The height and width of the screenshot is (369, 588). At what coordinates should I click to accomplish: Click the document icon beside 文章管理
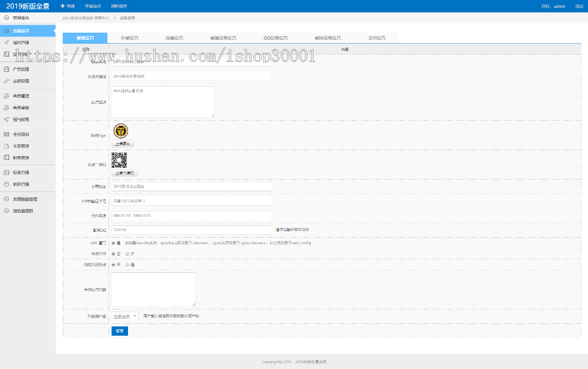click(x=6, y=146)
